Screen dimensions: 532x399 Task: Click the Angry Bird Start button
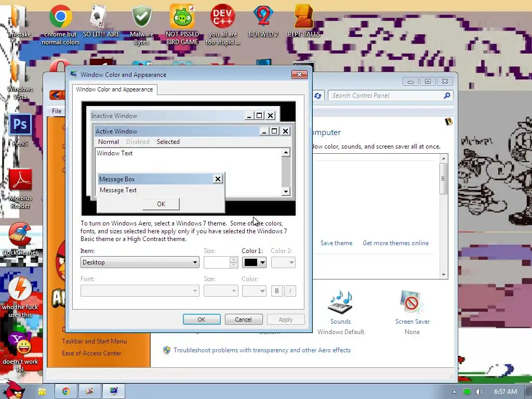[x=14, y=390]
